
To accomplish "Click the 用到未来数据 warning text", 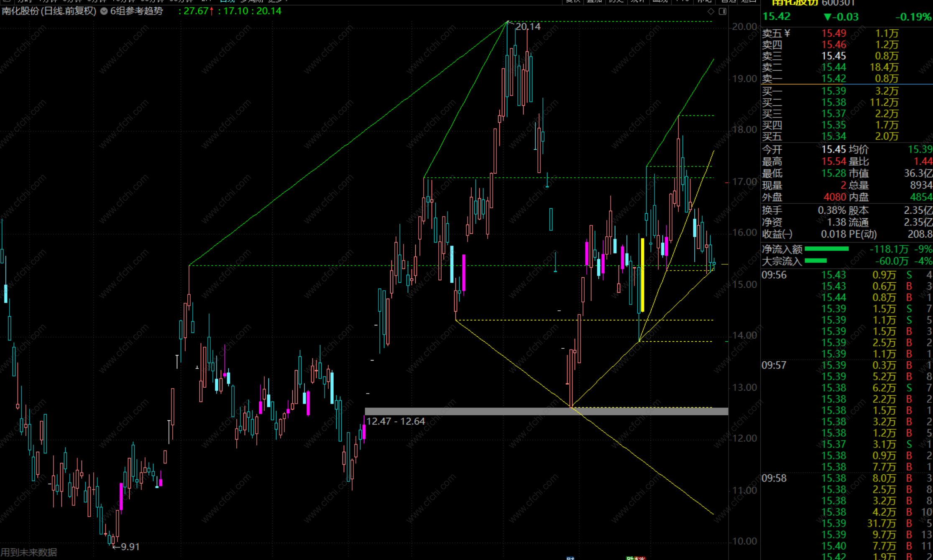I will [x=28, y=552].
